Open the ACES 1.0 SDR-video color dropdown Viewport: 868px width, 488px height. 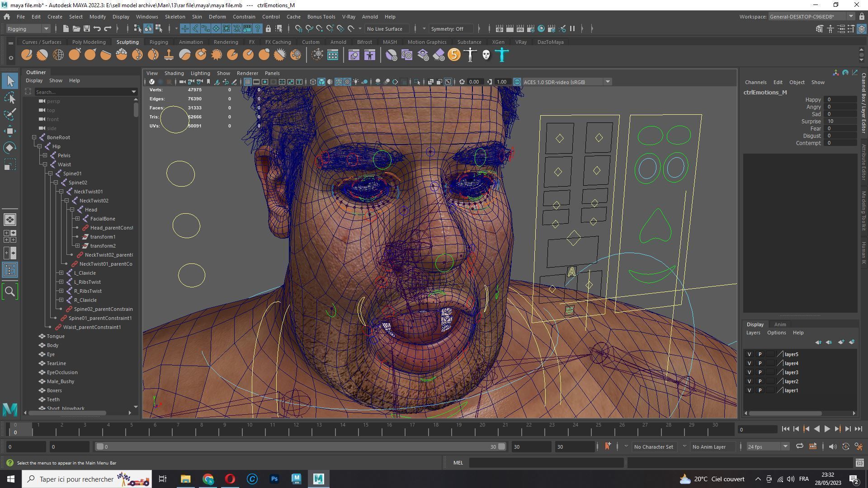[x=567, y=82]
